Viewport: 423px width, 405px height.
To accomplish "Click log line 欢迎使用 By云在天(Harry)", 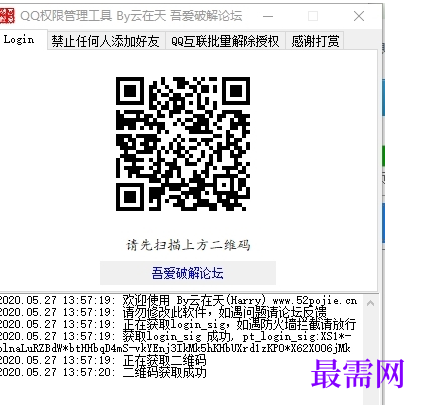I will pos(179,300).
